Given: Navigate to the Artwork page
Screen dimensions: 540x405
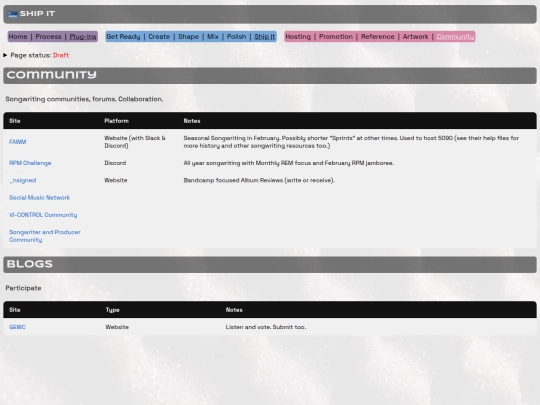Looking at the screenshot, I should tap(415, 37).
